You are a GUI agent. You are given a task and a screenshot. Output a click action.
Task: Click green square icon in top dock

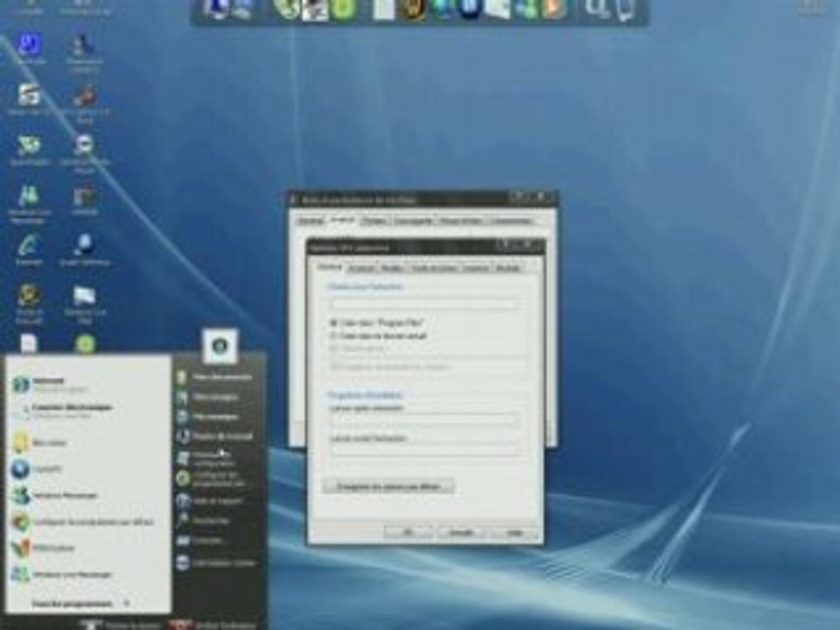pyautogui.click(x=343, y=9)
